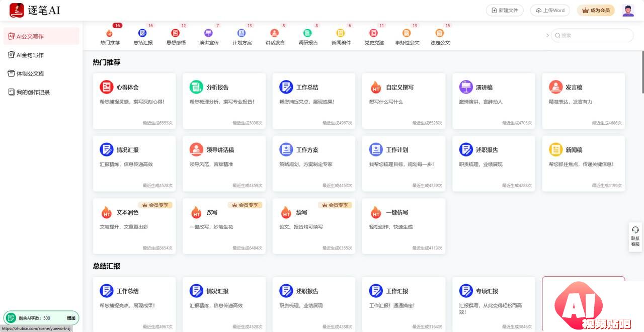Click the 工作计划 card icon

click(x=376, y=149)
